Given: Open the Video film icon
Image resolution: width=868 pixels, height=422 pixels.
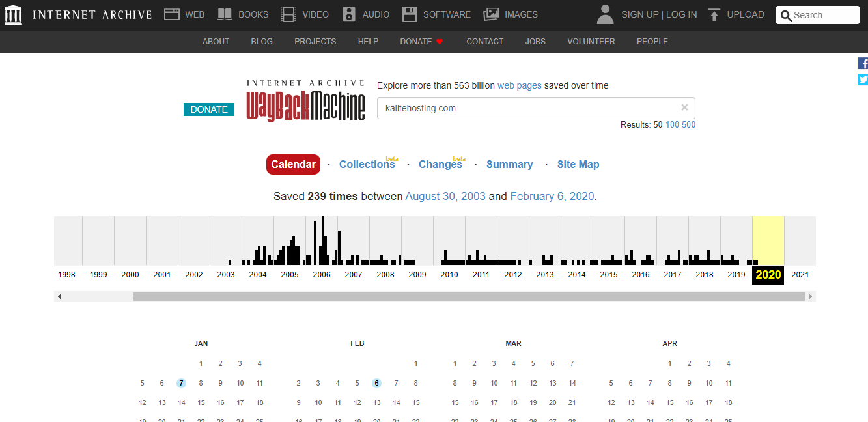Looking at the screenshot, I should [288, 14].
